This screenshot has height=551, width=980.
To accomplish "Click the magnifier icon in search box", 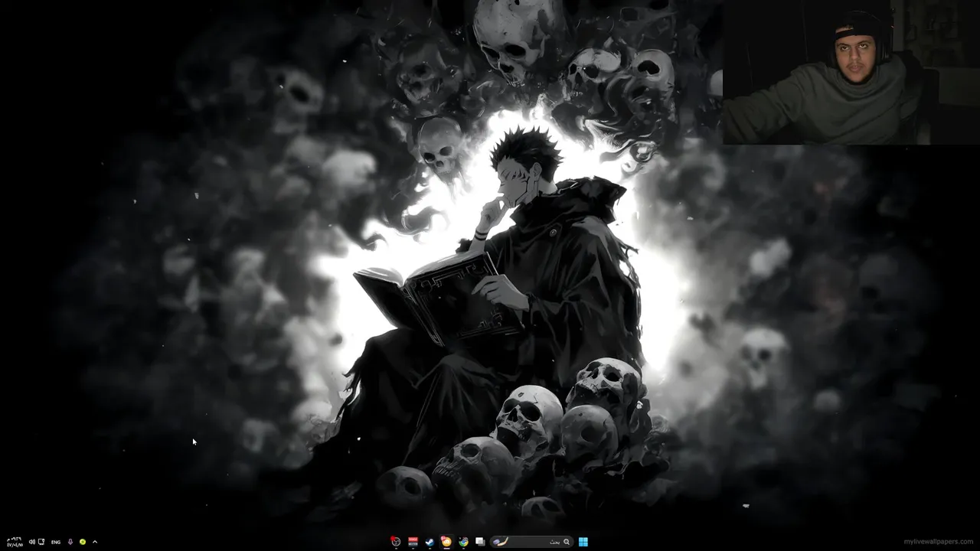I will click(567, 542).
